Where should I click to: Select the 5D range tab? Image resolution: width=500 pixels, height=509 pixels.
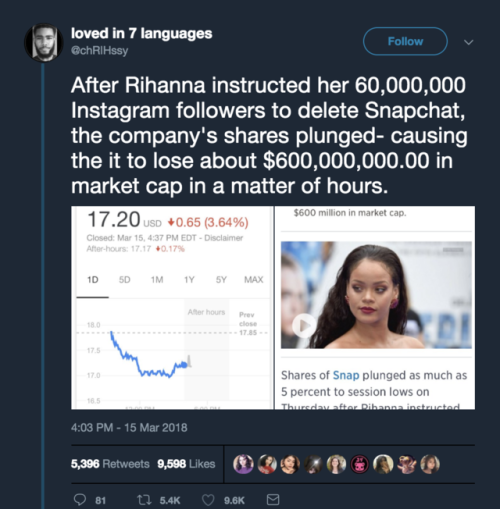pyautogui.click(x=125, y=279)
